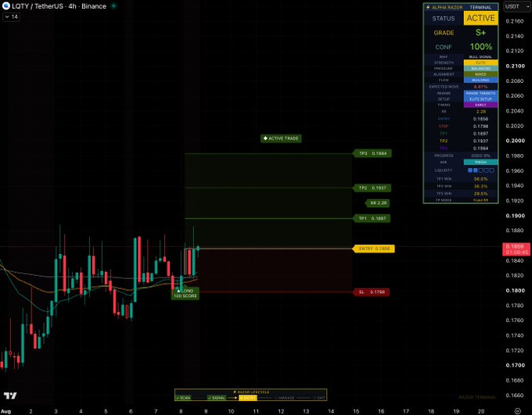The height and width of the screenshot is (415, 532).
Task: Click the yellow ACTIVE status cell
Action: [x=481, y=18]
